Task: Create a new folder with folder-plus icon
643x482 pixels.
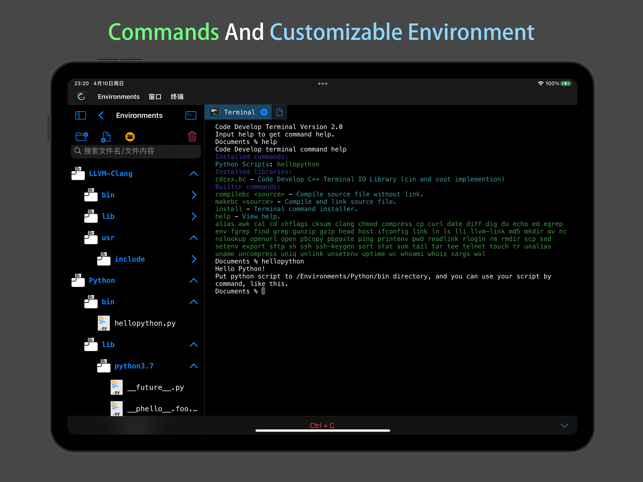Action: pos(82,136)
